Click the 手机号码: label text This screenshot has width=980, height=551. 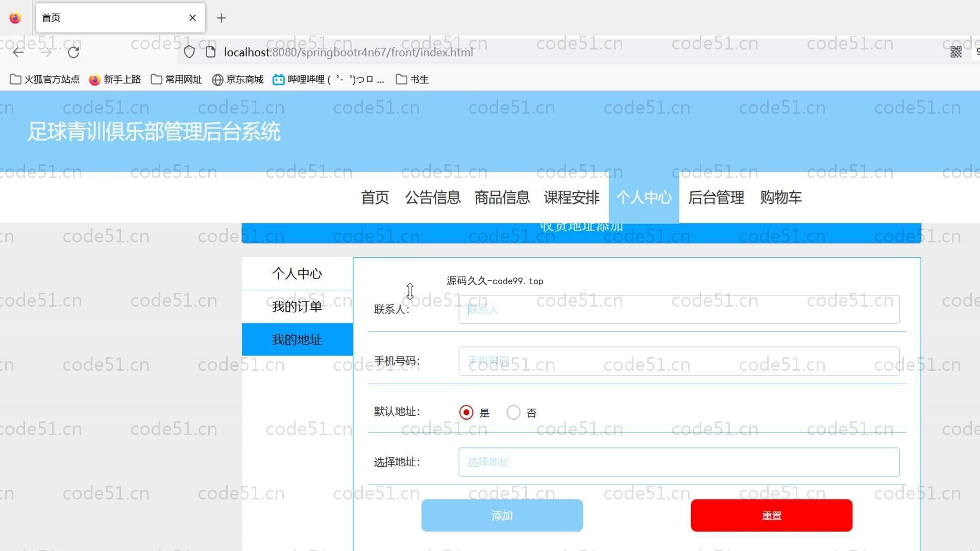(397, 361)
